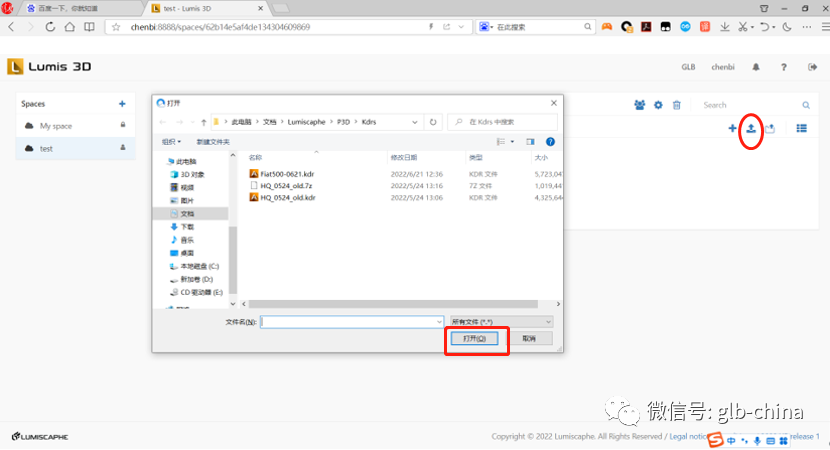This screenshot has height=450, width=830.
Task: Select HQ_0524_old.7z file
Action: pyautogui.click(x=286, y=186)
